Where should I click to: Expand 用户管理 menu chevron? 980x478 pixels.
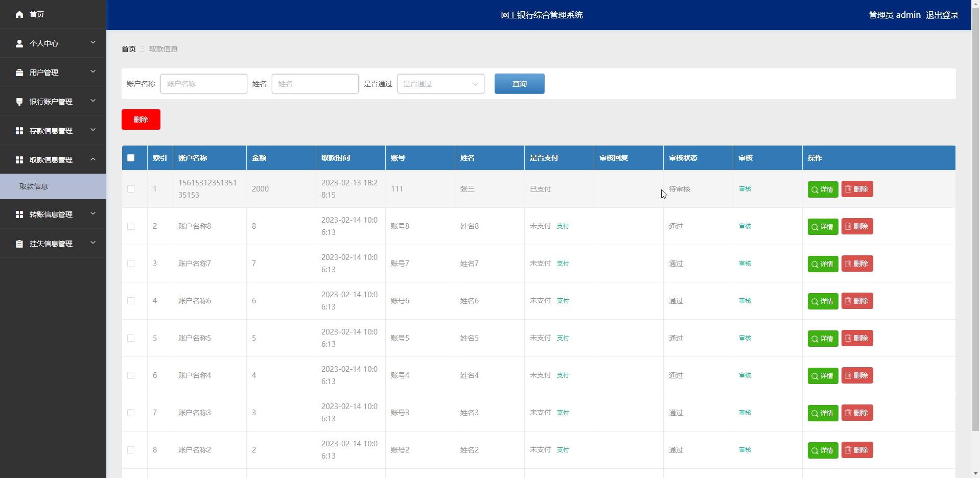[93, 71]
